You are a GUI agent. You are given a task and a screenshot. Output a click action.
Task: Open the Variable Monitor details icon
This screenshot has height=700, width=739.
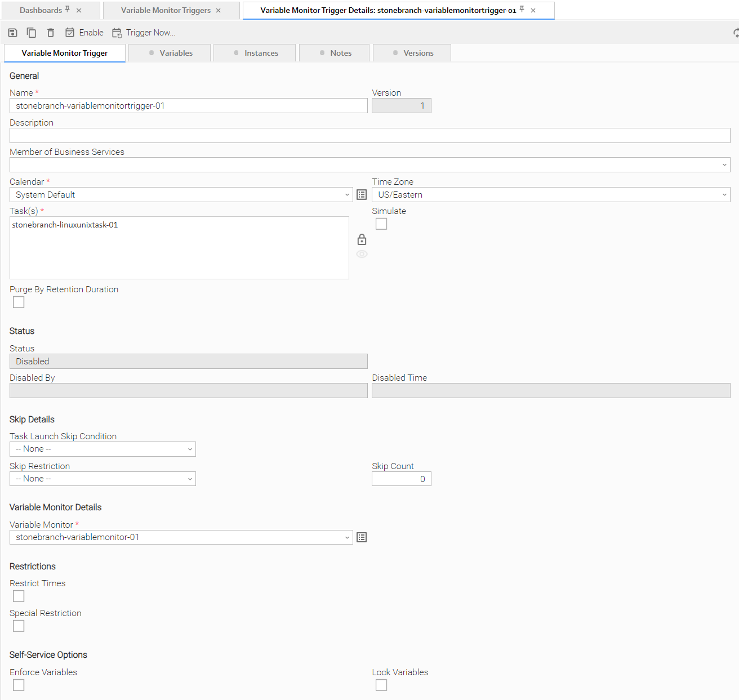point(362,537)
